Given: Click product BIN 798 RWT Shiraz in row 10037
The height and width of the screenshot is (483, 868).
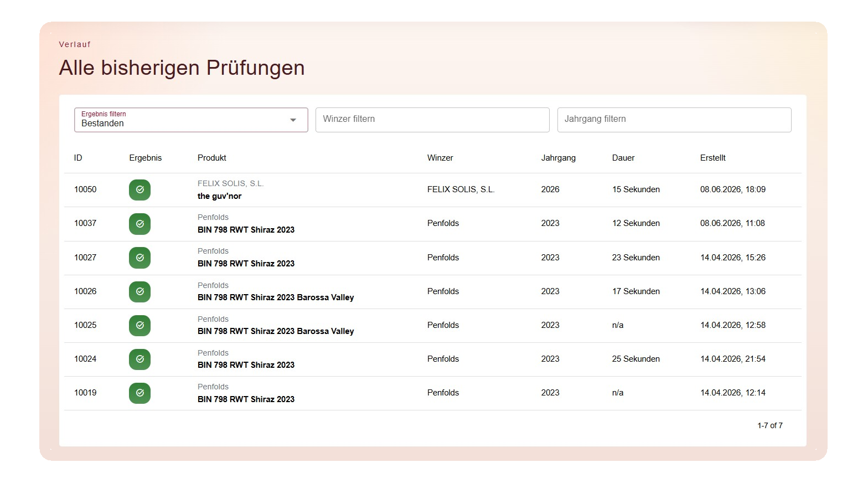Looking at the screenshot, I should click(246, 230).
